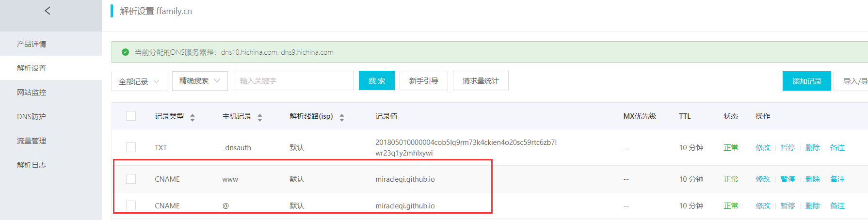
Task: Click the 搜索 button
Action: [377, 80]
